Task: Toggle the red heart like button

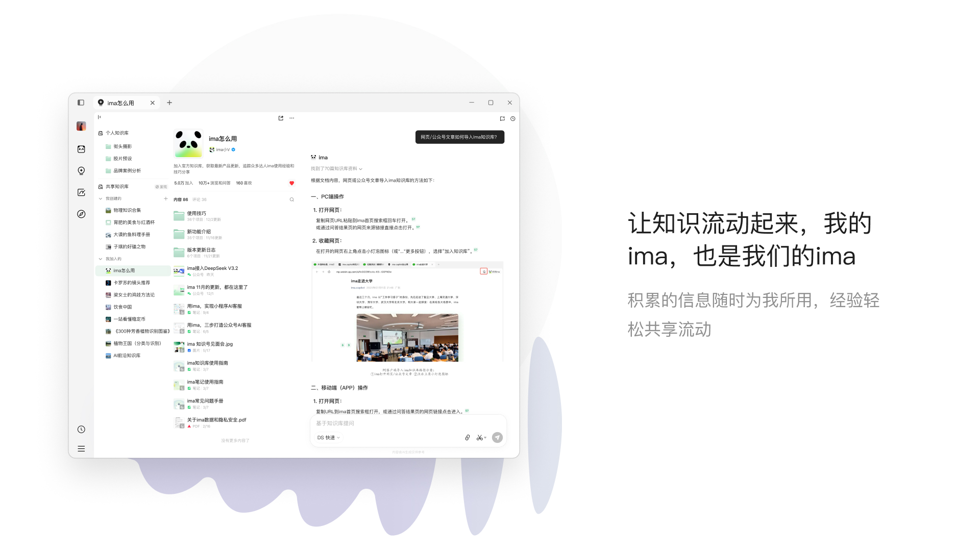Action: coord(292,183)
